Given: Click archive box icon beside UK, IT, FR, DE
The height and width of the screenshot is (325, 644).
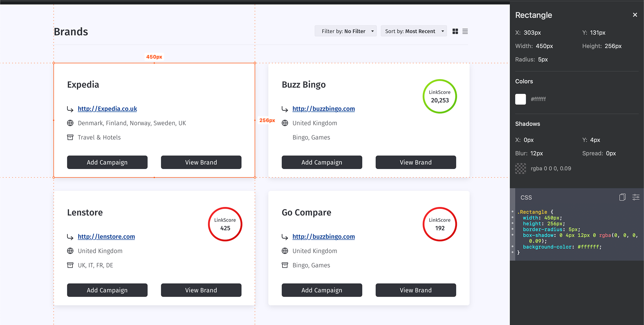Looking at the screenshot, I should (70, 265).
